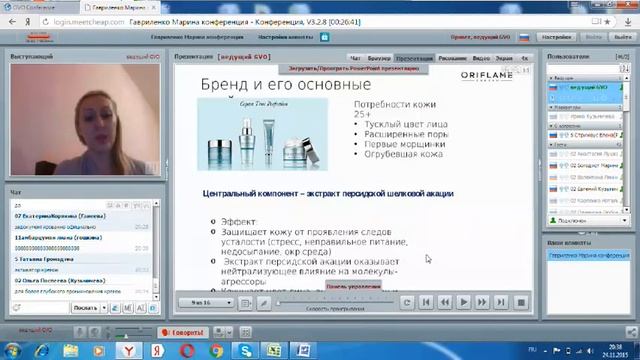Collapse the Ведущие group in users
The image size is (640, 360).
[551, 78]
